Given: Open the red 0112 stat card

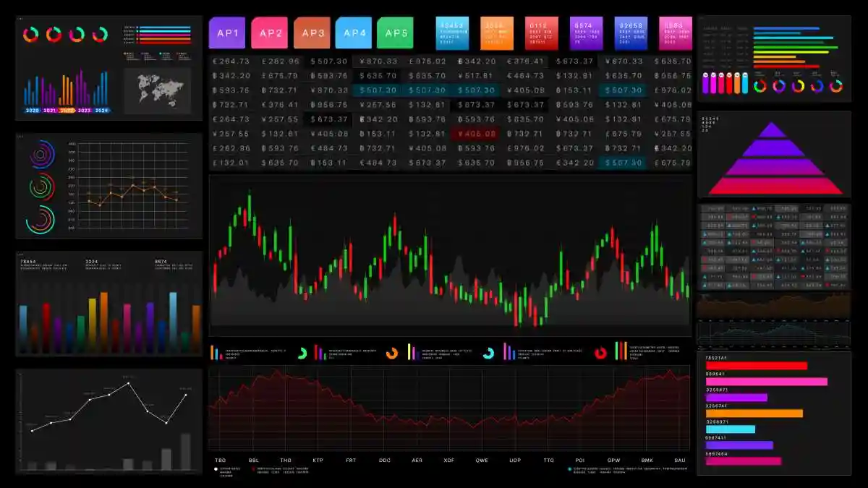Looking at the screenshot, I should 542,33.
